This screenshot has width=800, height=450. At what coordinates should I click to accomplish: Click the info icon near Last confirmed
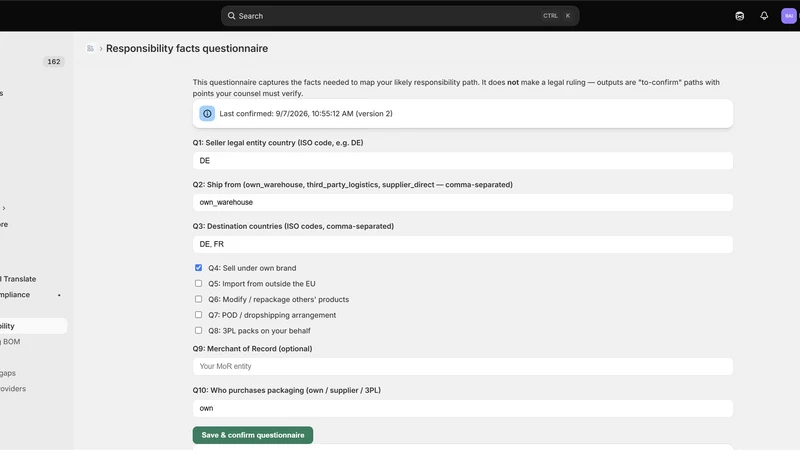[207, 114]
